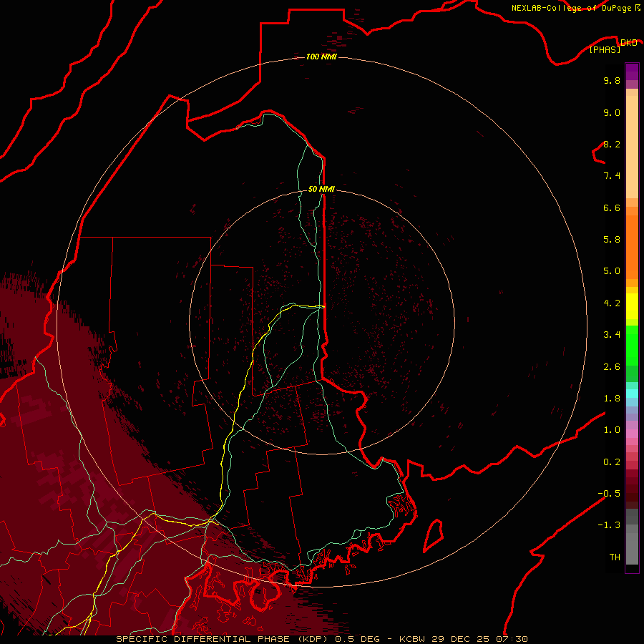Click the pink band of the color bar
The image size is (644, 644).
click(x=632, y=434)
